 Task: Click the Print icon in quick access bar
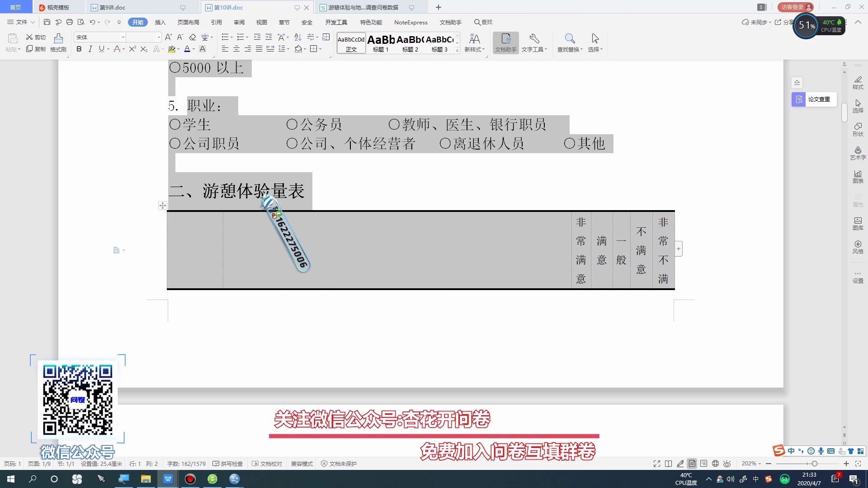pyautogui.click(x=69, y=22)
